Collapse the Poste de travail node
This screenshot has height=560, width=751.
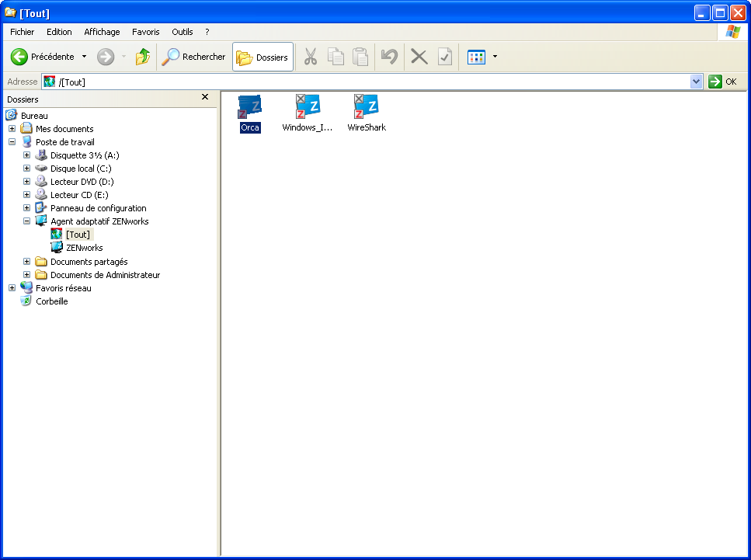pyautogui.click(x=11, y=141)
